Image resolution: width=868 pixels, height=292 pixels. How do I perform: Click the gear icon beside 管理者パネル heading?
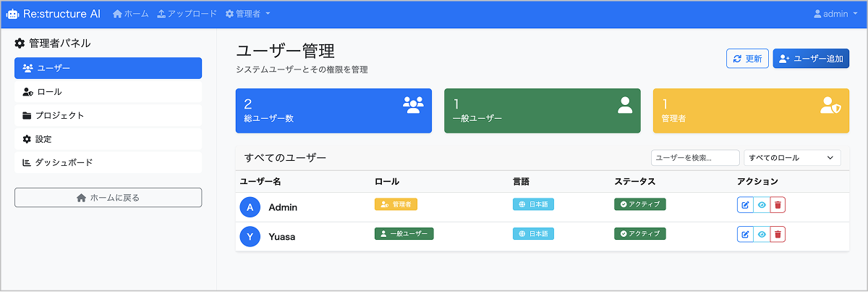pyautogui.click(x=20, y=43)
